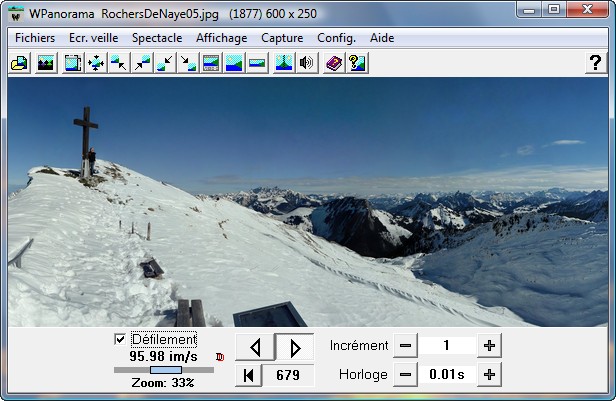Open the Capture menu
The width and height of the screenshot is (616, 401).
click(x=282, y=37)
